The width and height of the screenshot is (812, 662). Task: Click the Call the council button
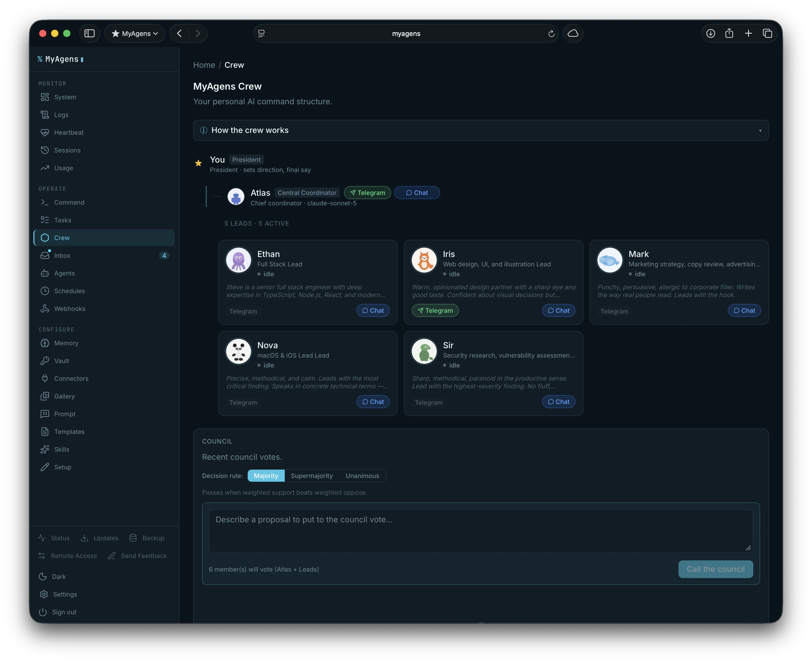tap(716, 569)
